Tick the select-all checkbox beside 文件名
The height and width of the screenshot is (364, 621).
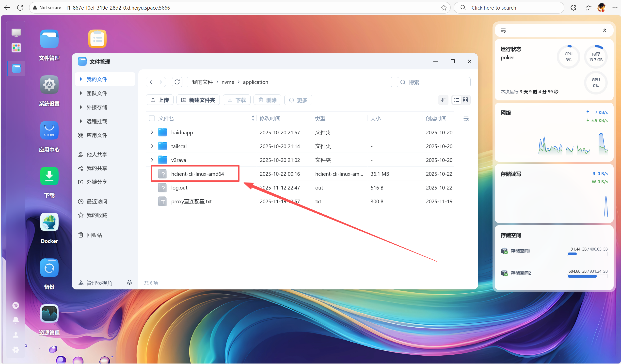[152, 118]
